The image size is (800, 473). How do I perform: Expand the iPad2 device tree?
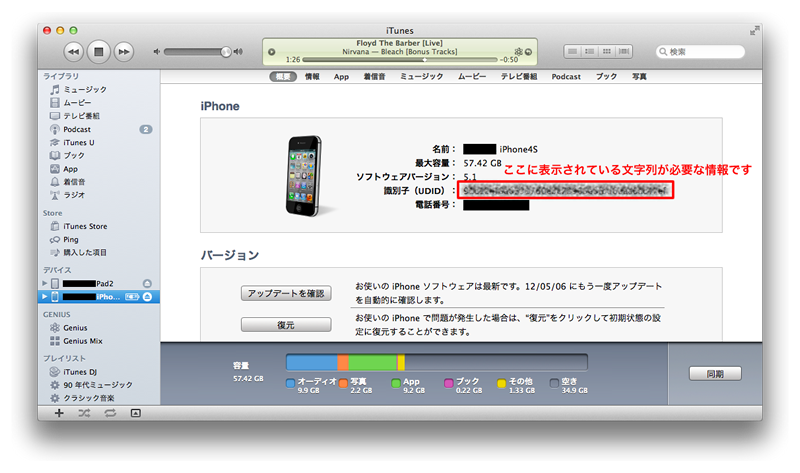click(44, 283)
